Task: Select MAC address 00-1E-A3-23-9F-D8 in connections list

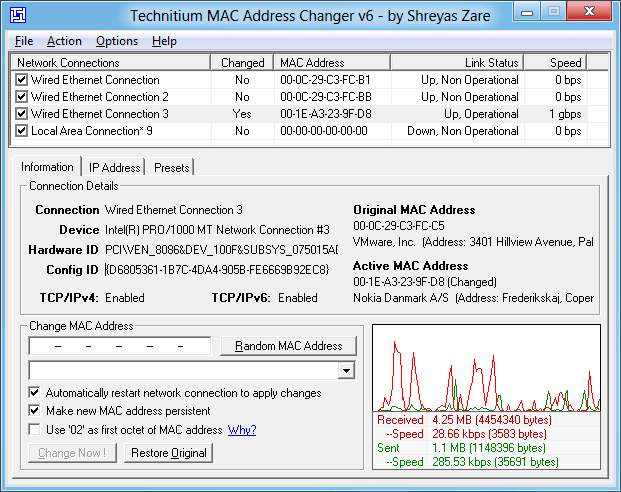Action: pyautogui.click(x=326, y=114)
